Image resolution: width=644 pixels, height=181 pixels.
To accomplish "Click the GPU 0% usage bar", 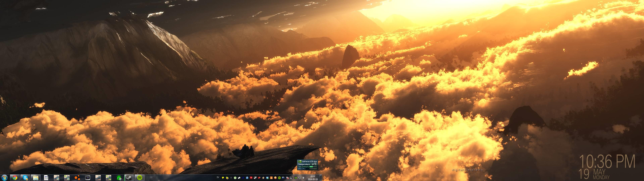I will pyautogui.click(x=313, y=169).
